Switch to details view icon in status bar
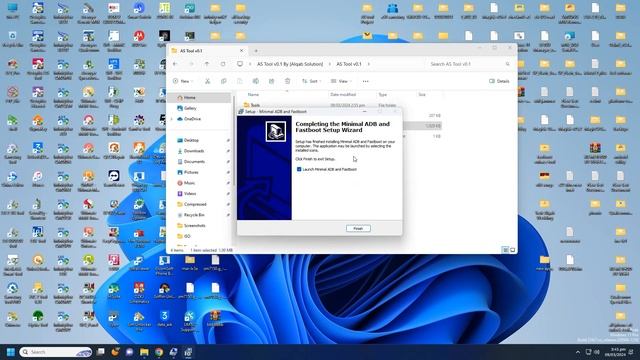The width and height of the screenshot is (640, 360). pyautogui.click(x=505, y=250)
